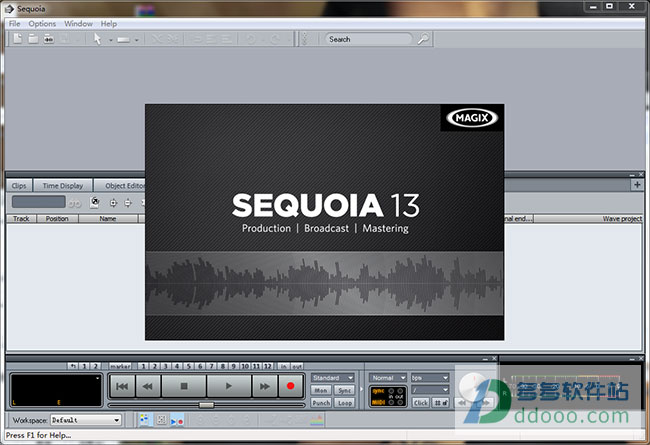Click the colored dots workspace icon
Image resolution: width=650 pixels, height=445 pixels.
[144, 420]
